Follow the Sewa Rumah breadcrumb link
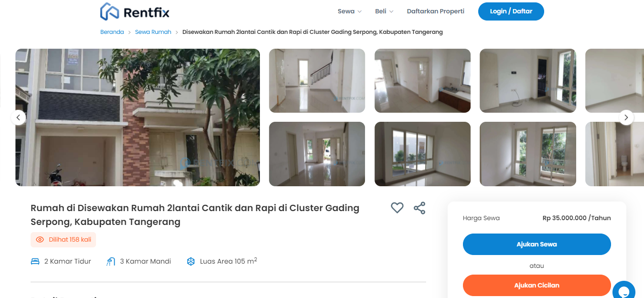The height and width of the screenshot is (298, 644). 153,32
